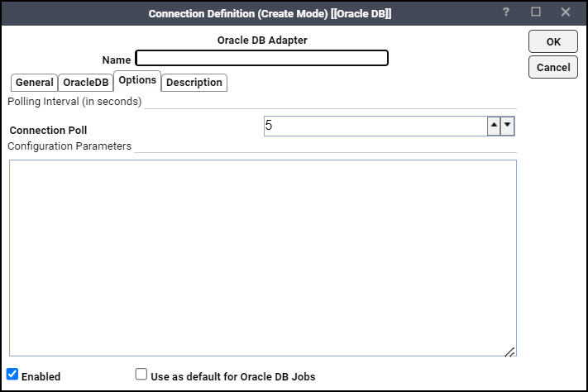Click the help question mark icon
The image size is (588, 392).
point(505,12)
